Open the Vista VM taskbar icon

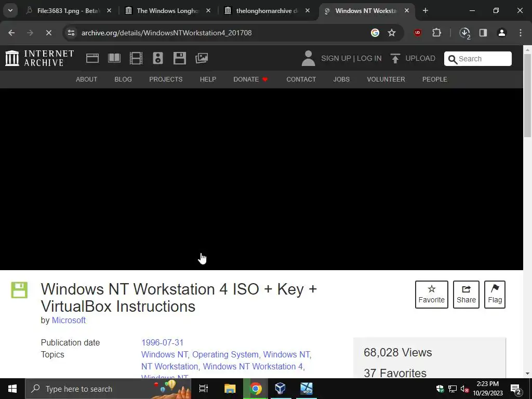[x=307, y=389]
